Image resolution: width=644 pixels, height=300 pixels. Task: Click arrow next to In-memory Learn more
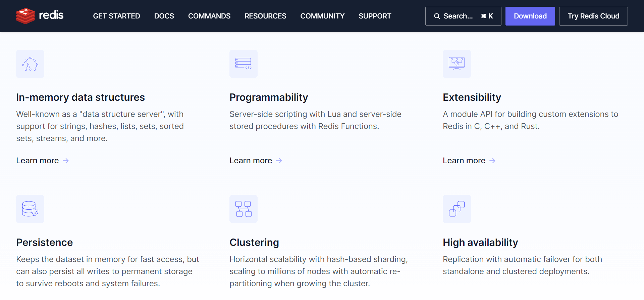(x=66, y=161)
